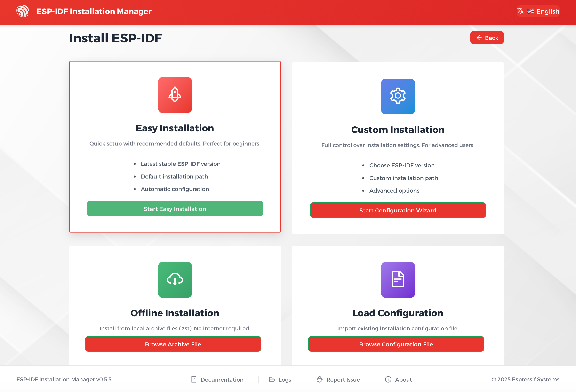This screenshot has height=392, width=576.
Task: Click the translate icon in the top bar
Action: pyautogui.click(x=521, y=11)
